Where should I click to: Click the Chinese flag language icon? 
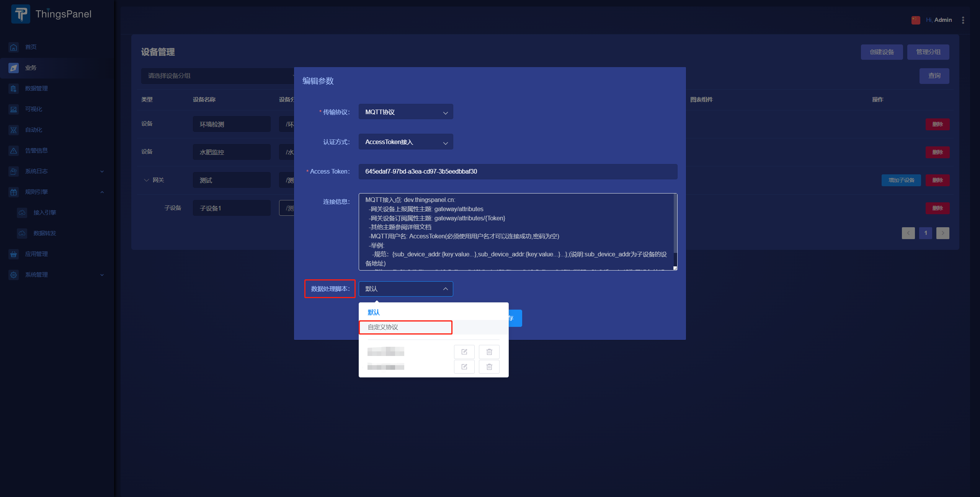pyautogui.click(x=916, y=20)
